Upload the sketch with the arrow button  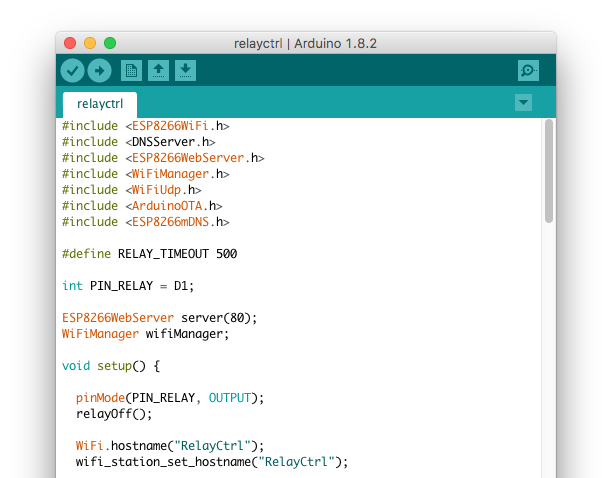100,71
